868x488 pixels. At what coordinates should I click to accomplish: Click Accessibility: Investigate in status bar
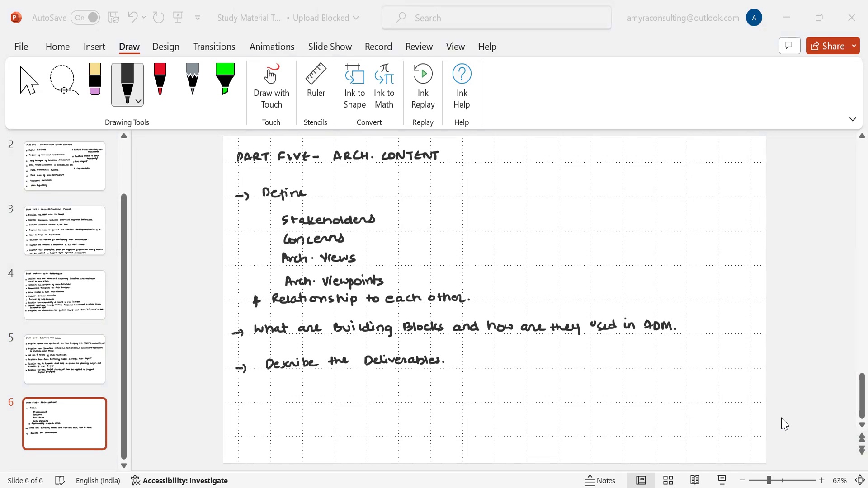point(179,480)
